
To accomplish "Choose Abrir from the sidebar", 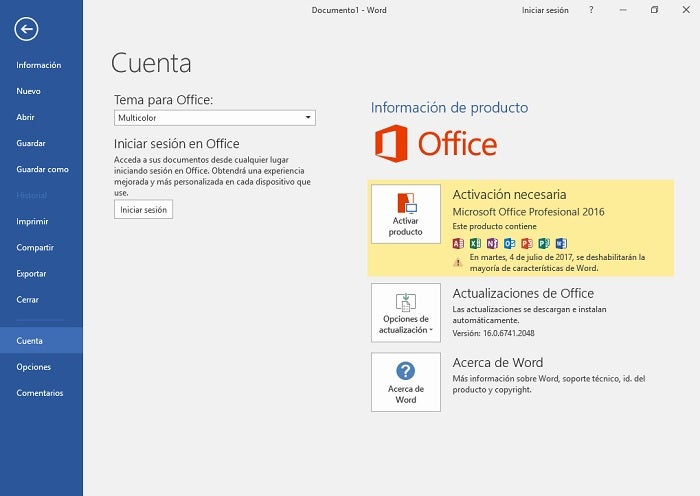I will tap(25, 117).
